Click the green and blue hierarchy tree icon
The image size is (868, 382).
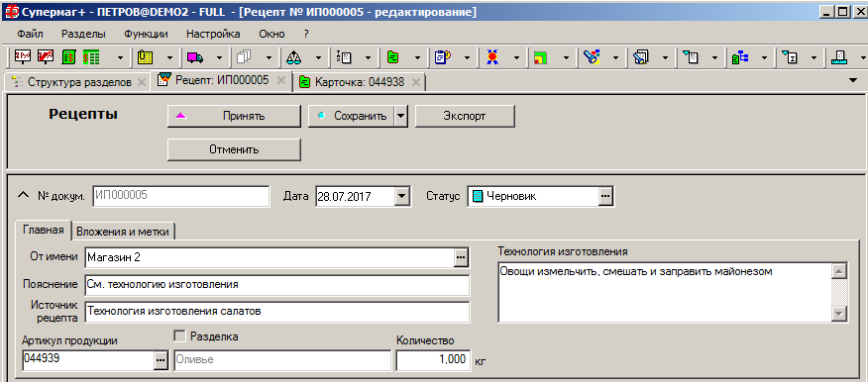(739, 57)
